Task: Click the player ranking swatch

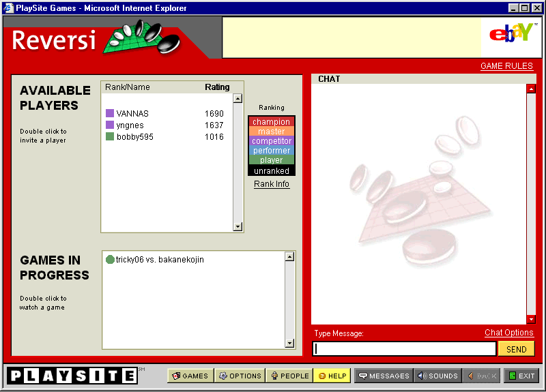Action: (x=271, y=160)
